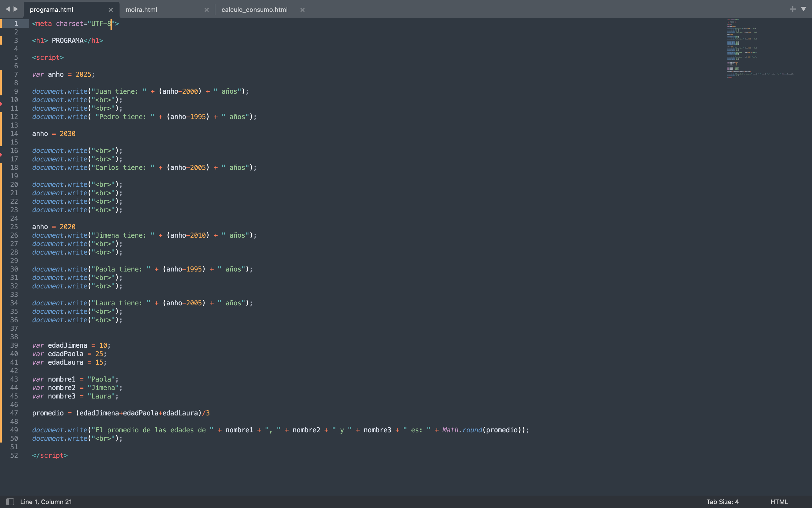Click the edadPaola variable declaration
The height and width of the screenshot is (508, 812).
click(x=69, y=354)
